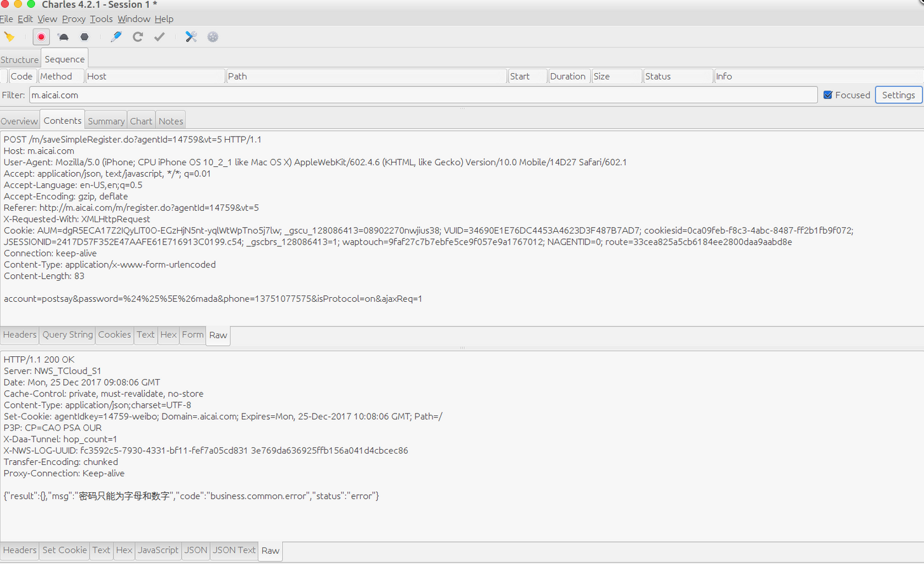Click the request body line starting 'account=postsay'
The width and height of the screenshot is (924, 564).
click(213, 299)
